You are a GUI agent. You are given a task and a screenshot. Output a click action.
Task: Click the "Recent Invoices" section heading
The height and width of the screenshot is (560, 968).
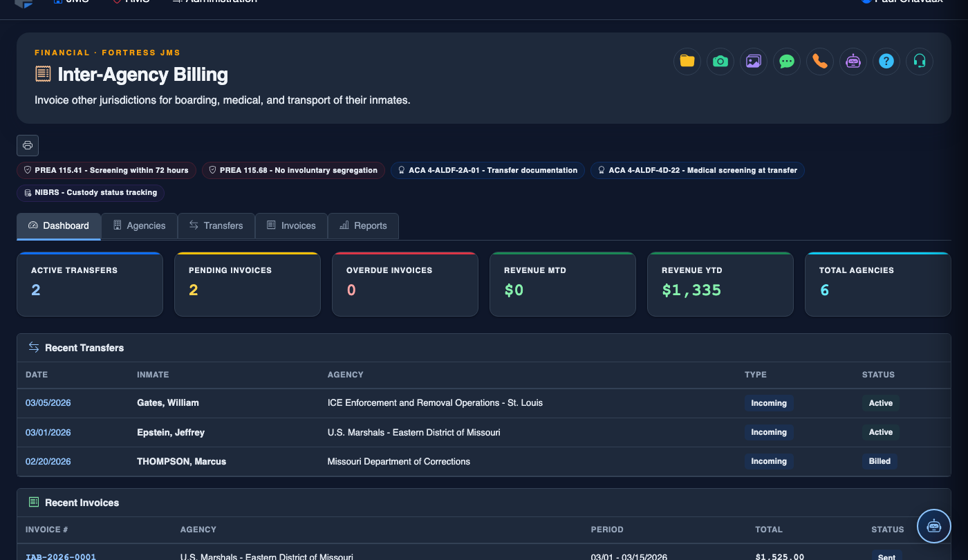coord(82,503)
